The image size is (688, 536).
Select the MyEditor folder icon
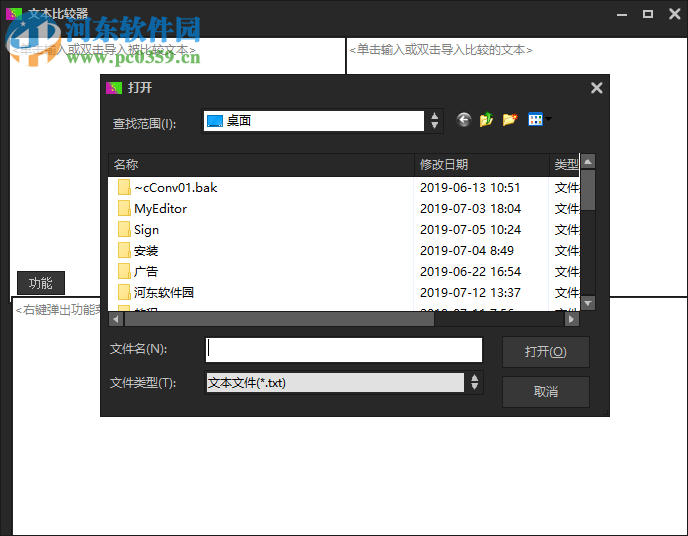tap(124, 209)
